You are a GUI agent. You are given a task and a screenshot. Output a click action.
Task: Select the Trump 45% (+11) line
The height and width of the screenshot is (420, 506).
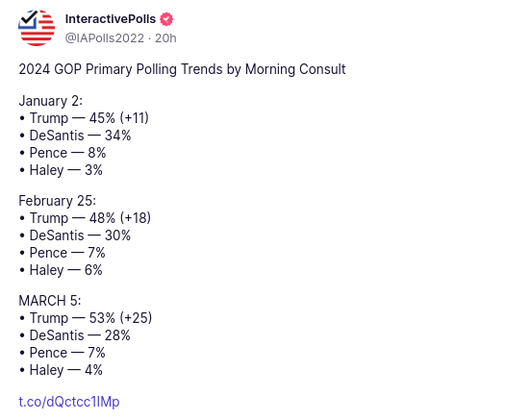click(x=84, y=118)
